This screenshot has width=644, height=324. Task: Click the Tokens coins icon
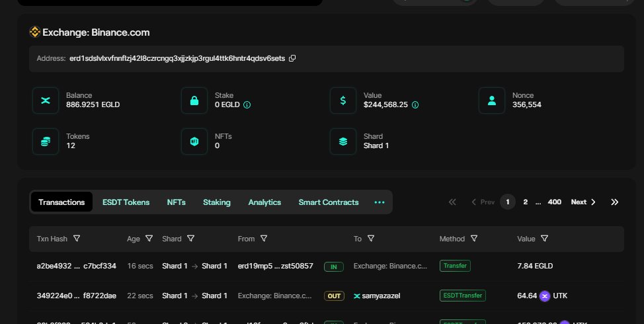coord(46,142)
